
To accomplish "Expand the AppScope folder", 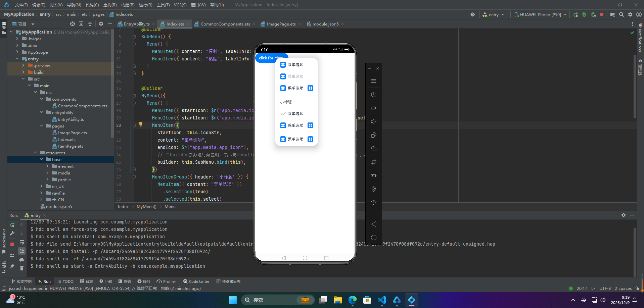I will coord(17,52).
